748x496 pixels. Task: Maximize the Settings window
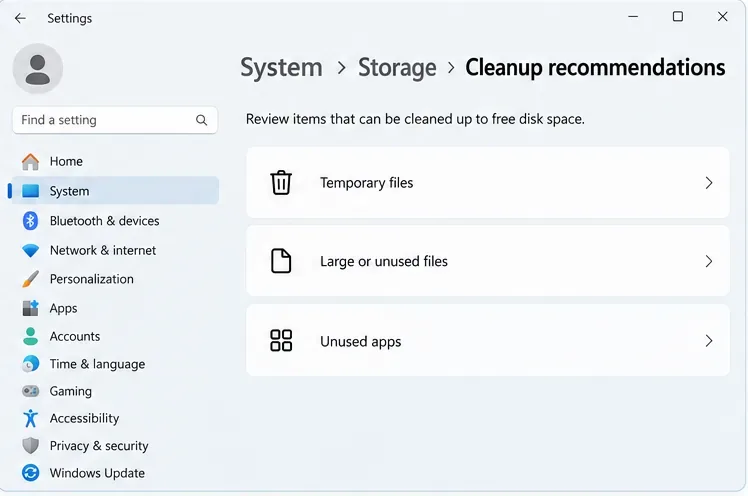678,17
